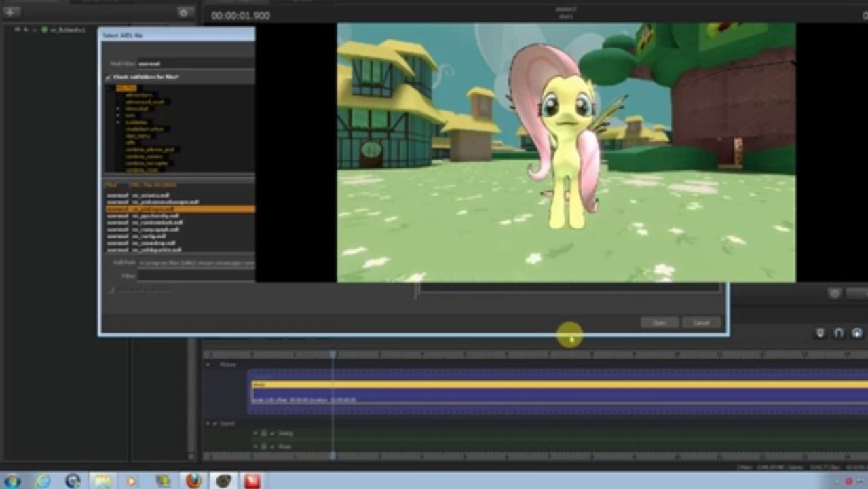Toggle the Music track checkbox

272,446
